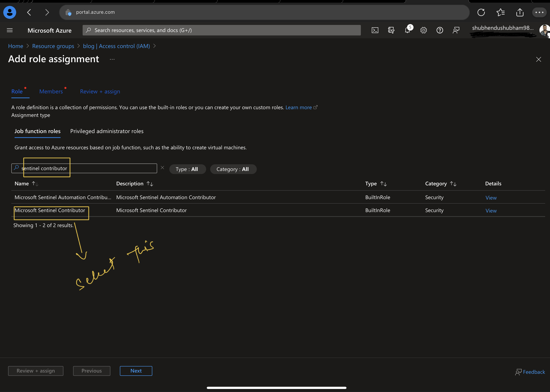
Task: Select the Microsoft Sentinel Contributor role row
Action: coord(278,210)
